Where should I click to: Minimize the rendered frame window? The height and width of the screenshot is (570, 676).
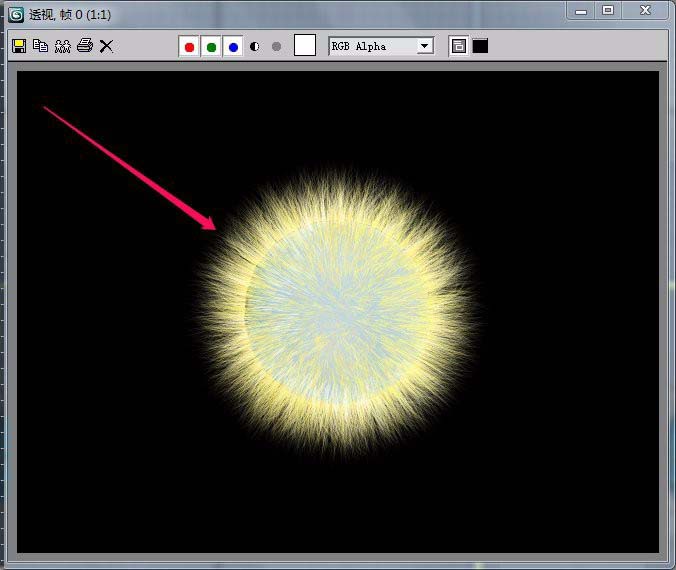coord(581,11)
